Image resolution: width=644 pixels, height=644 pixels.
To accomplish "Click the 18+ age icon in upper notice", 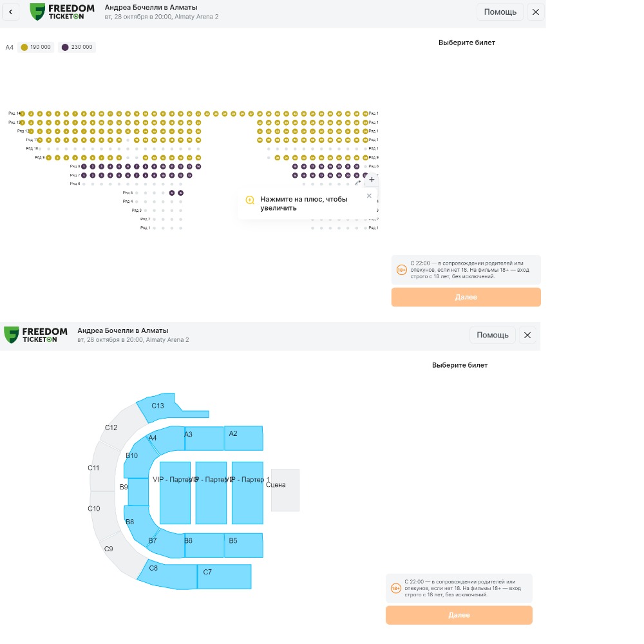I will click(x=401, y=270).
